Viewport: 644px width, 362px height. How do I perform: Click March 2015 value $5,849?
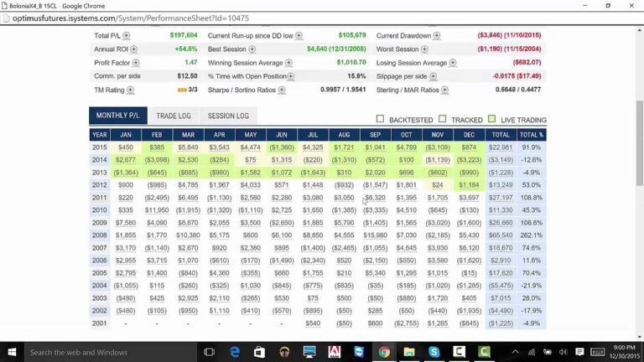pos(188,147)
